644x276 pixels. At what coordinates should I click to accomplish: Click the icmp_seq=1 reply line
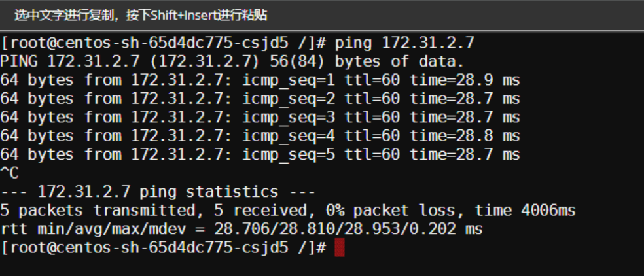[x=260, y=80]
